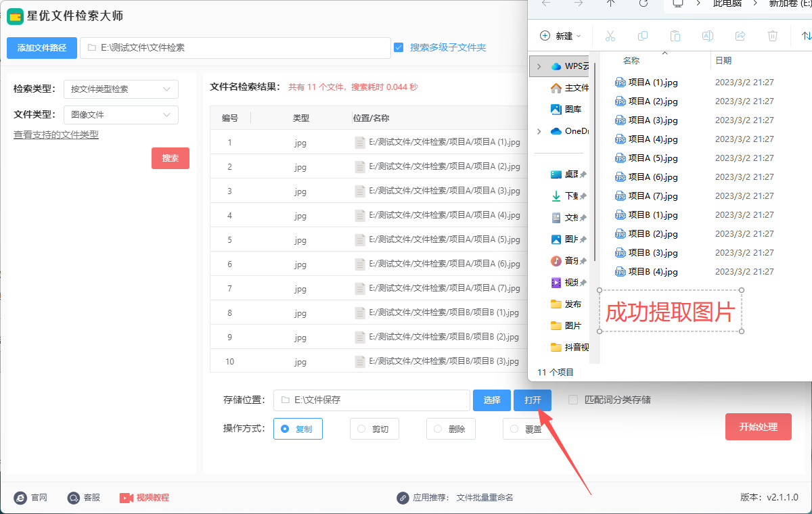Open the 新建 menu in Explorer

tap(560, 36)
